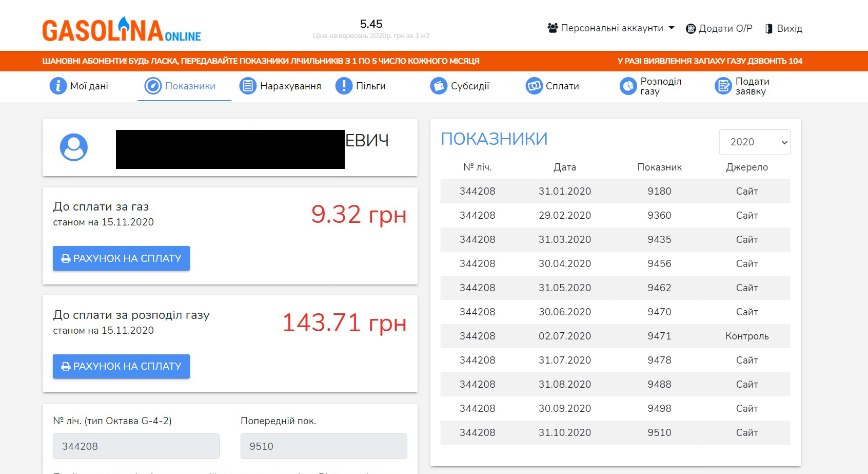Switch to the Субсидії tab

coord(469,86)
